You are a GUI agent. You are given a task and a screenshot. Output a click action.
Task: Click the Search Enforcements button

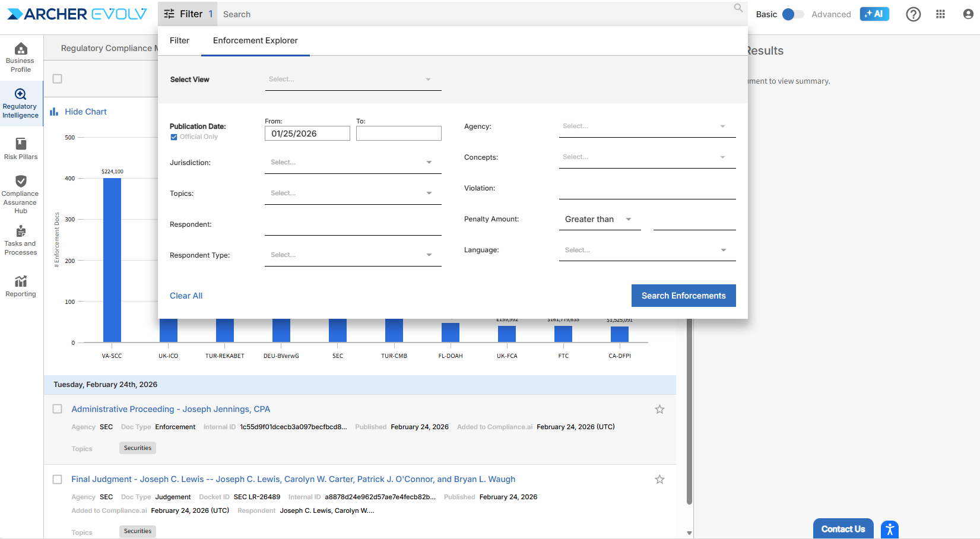pos(683,296)
